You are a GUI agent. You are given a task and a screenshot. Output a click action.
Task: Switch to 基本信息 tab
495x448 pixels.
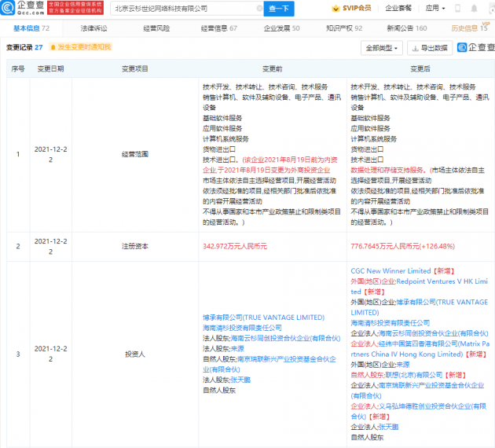pos(31,28)
